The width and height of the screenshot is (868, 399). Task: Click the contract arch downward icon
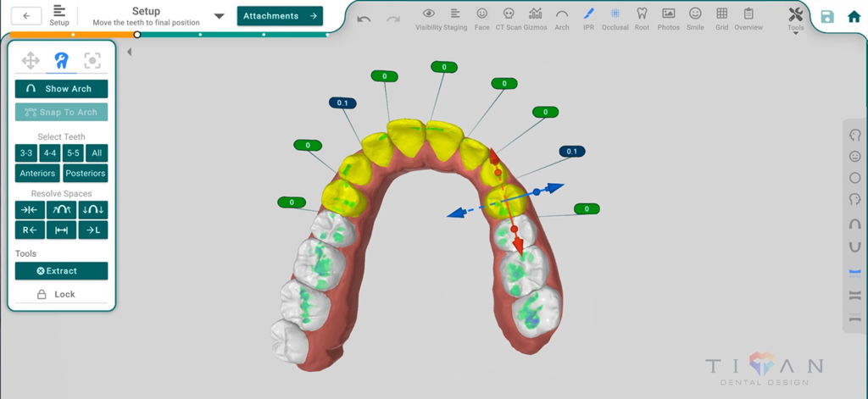click(93, 210)
